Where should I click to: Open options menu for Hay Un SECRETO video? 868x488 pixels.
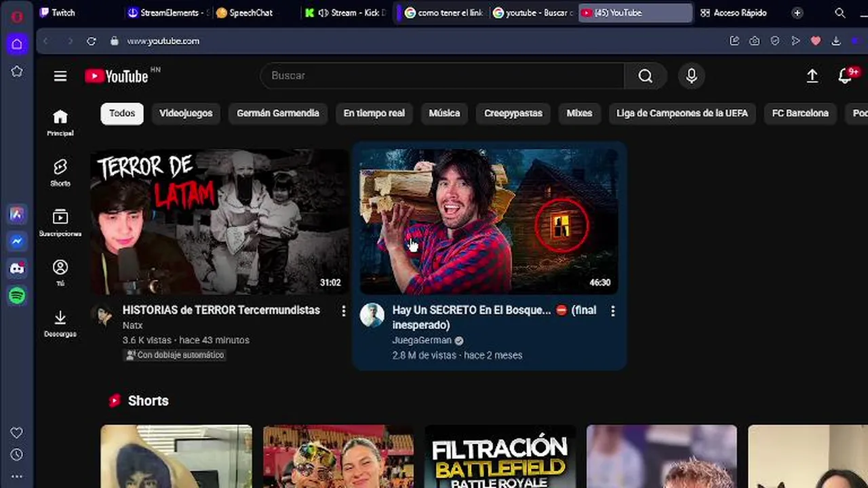coord(613,310)
